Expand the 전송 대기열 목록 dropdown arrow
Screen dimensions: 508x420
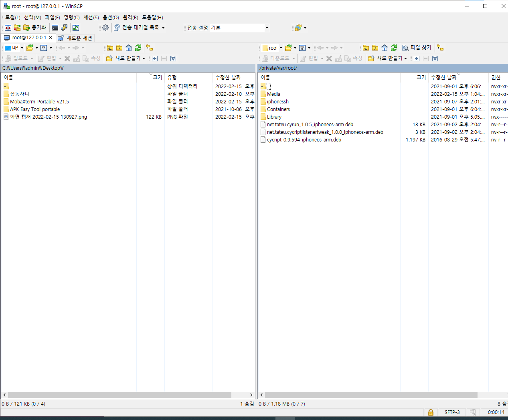(x=163, y=28)
